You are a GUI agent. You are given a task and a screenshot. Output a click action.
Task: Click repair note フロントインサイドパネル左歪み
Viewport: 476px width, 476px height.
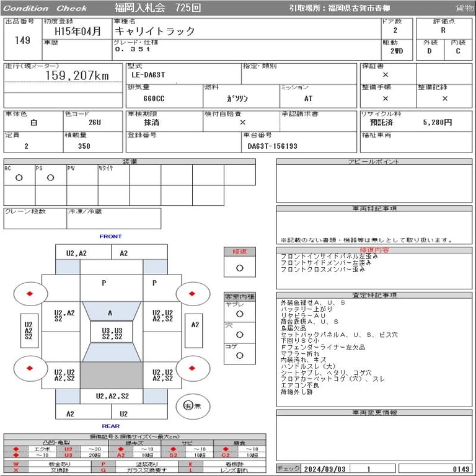(x=329, y=256)
